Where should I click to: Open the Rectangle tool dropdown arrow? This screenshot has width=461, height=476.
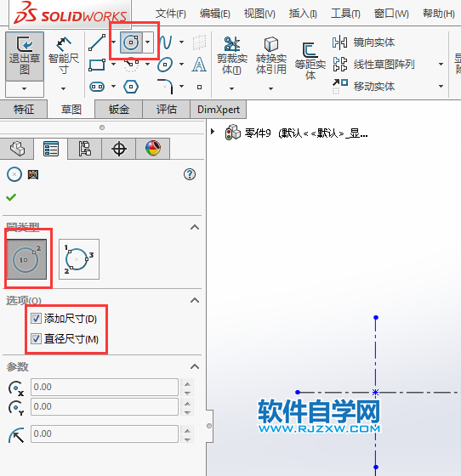(113, 65)
